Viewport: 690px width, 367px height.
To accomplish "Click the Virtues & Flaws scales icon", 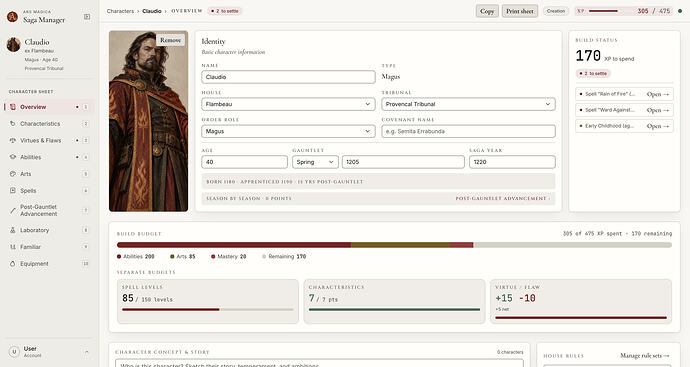I will point(13,140).
